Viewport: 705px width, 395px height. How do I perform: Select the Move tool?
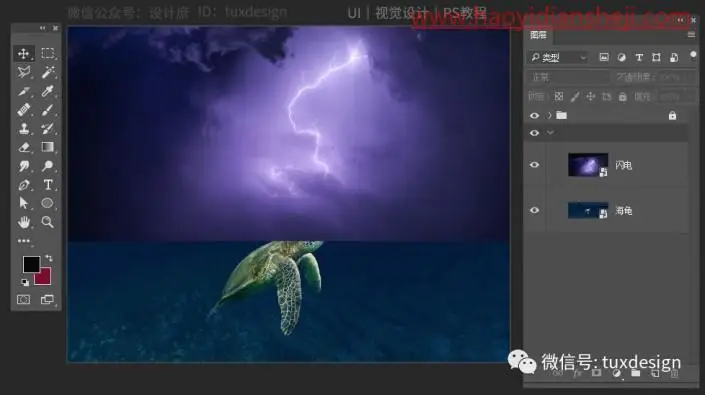[23, 53]
